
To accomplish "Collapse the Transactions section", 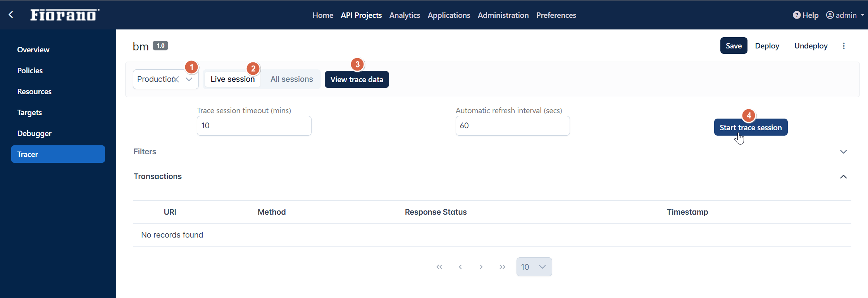I will (x=843, y=177).
